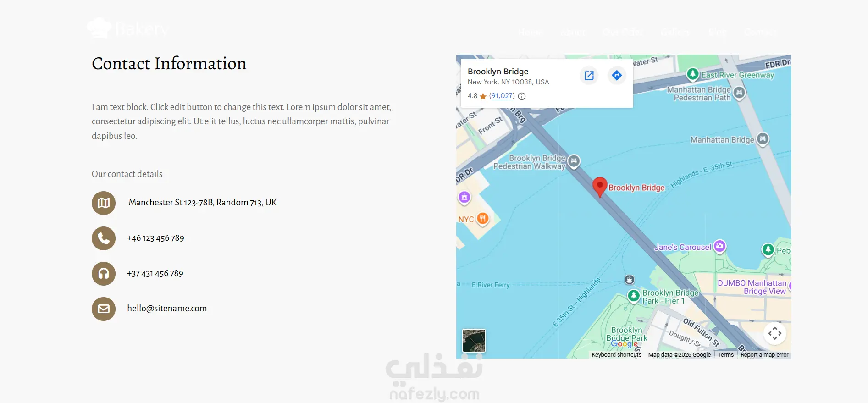The image size is (868, 403).
Task: Open the Blog menu item
Action: pos(717,32)
